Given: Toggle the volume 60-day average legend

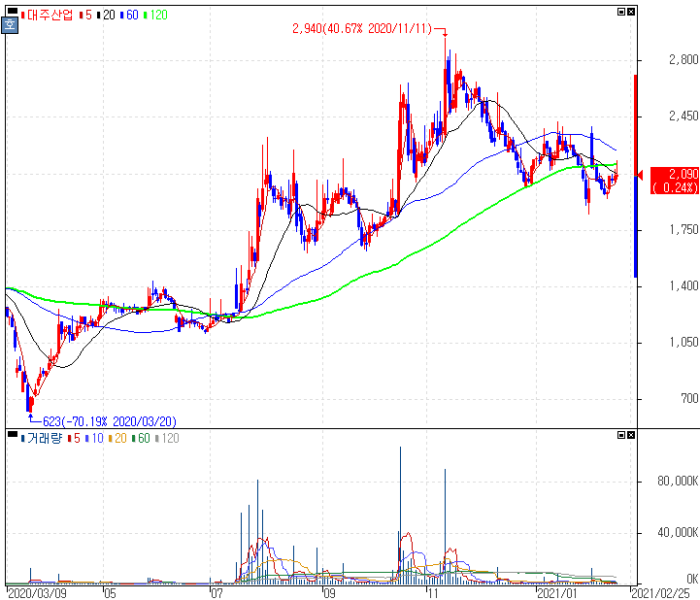Looking at the screenshot, I should point(141,439).
